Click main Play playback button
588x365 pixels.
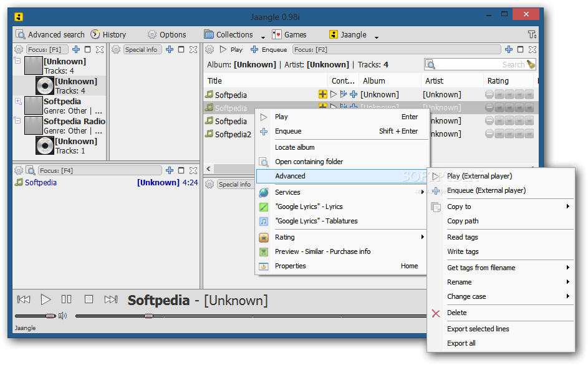pyautogui.click(x=46, y=299)
